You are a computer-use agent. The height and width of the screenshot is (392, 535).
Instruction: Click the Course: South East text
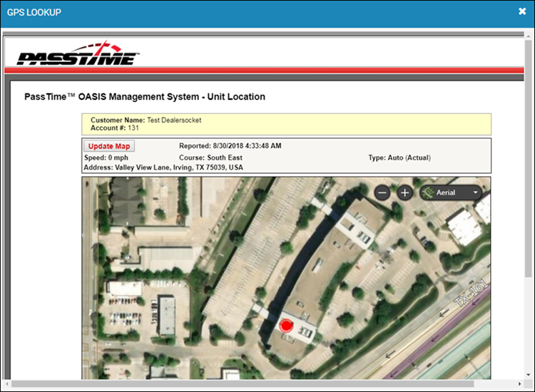210,158
